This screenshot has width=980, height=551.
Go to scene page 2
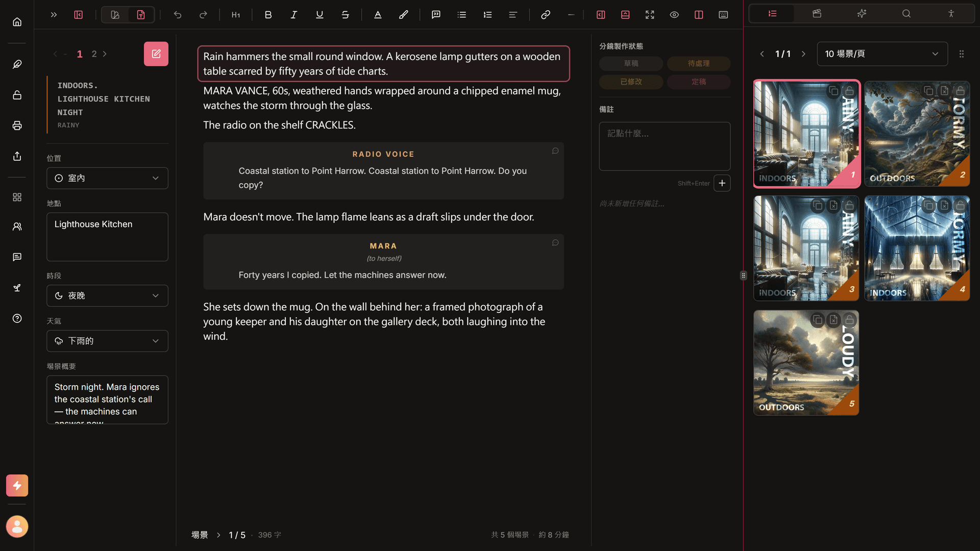click(x=94, y=54)
